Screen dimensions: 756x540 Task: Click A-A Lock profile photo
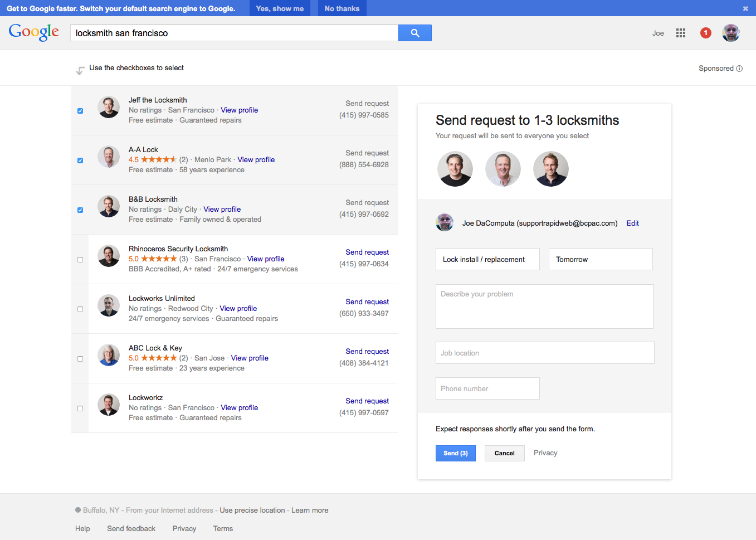(109, 157)
